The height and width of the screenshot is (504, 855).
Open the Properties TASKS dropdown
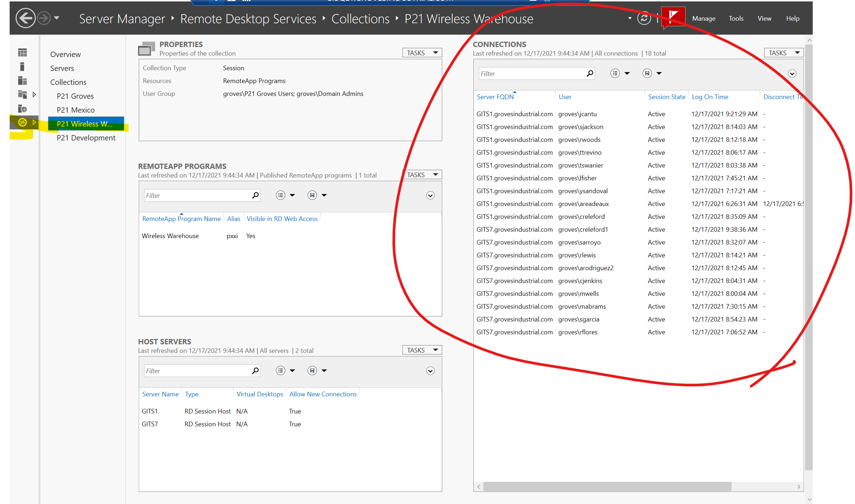[x=422, y=53]
